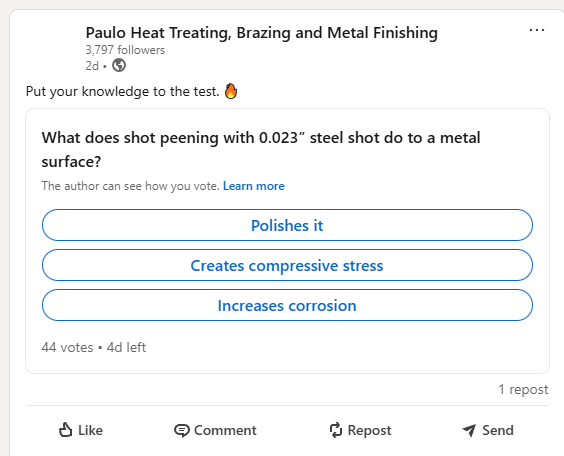Click the 'Comment' label text
The width and height of the screenshot is (564, 456).
pos(225,430)
